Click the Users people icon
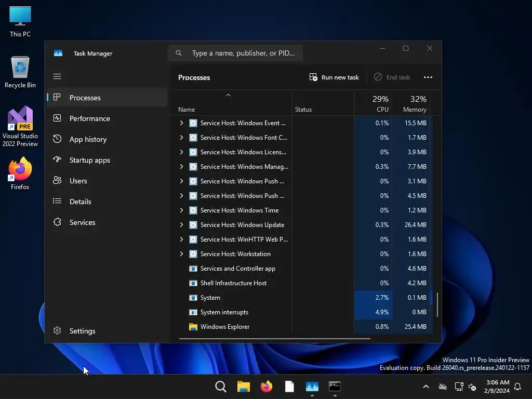 pyautogui.click(x=57, y=180)
